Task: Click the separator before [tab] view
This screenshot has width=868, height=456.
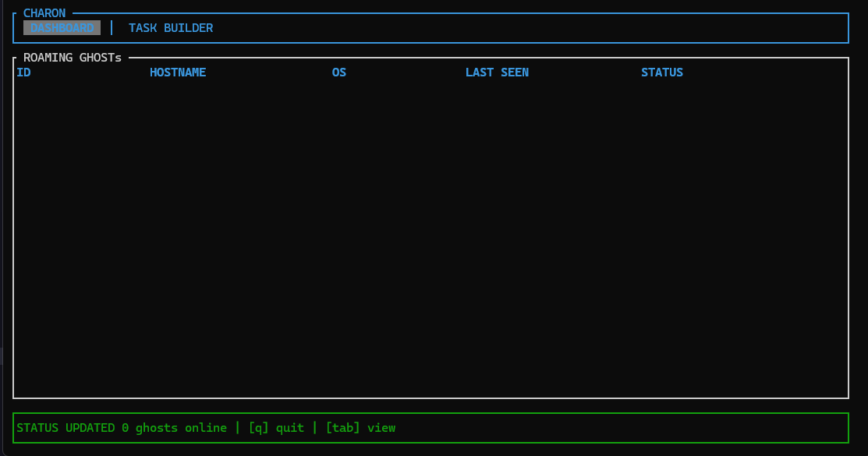Action: [x=314, y=428]
